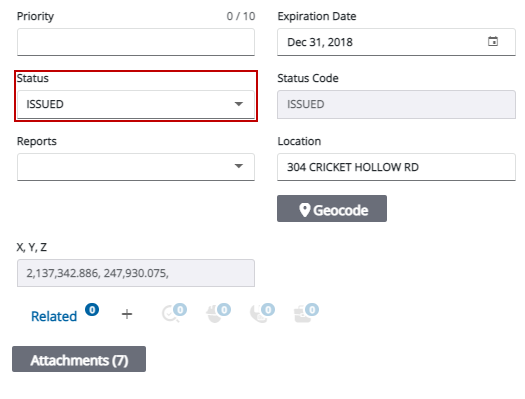Screen dimensions: 525x399
Task: Click the Expiration Date field Dec 31, 2018
Action: (x=396, y=42)
